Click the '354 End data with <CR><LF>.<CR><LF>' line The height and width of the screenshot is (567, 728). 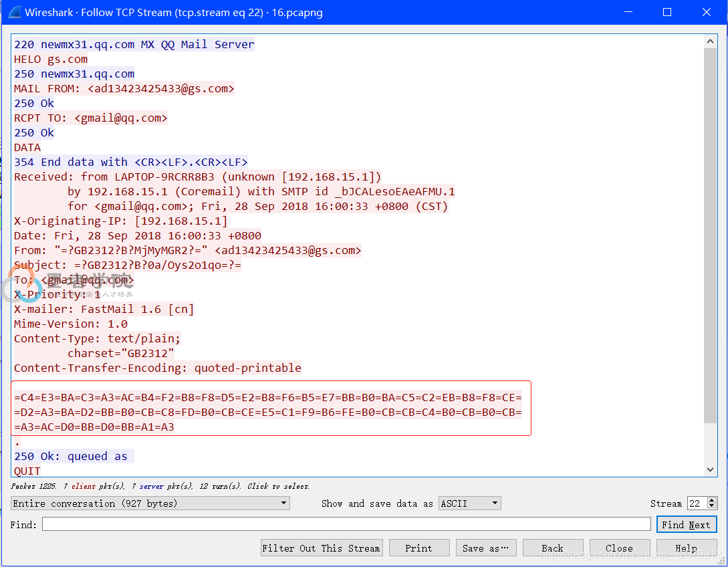(131, 162)
